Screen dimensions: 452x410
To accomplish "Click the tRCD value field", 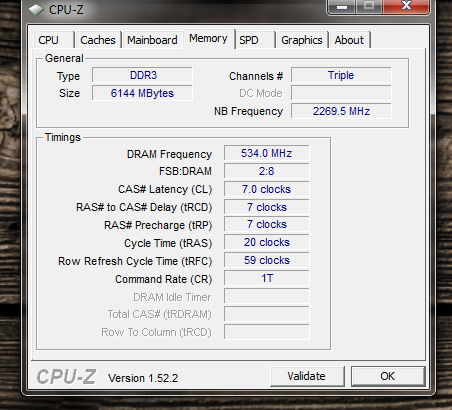I will [x=267, y=207].
